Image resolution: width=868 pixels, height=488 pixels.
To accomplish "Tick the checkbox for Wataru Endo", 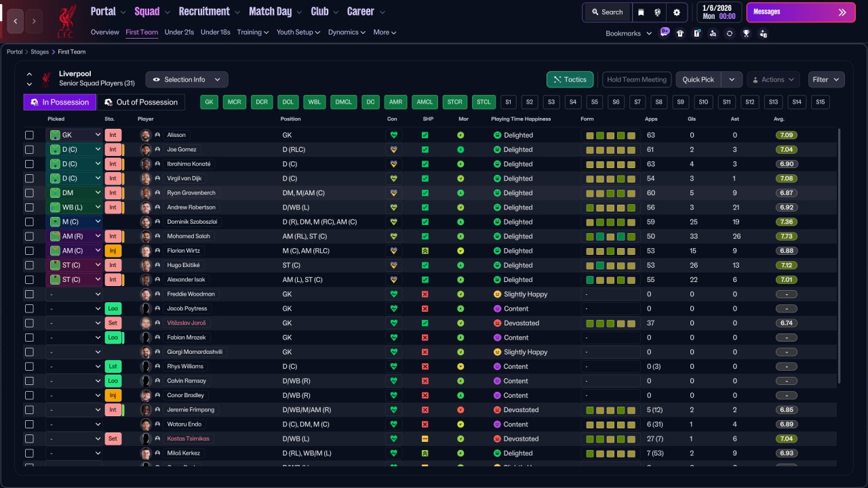I will pyautogui.click(x=29, y=424).
